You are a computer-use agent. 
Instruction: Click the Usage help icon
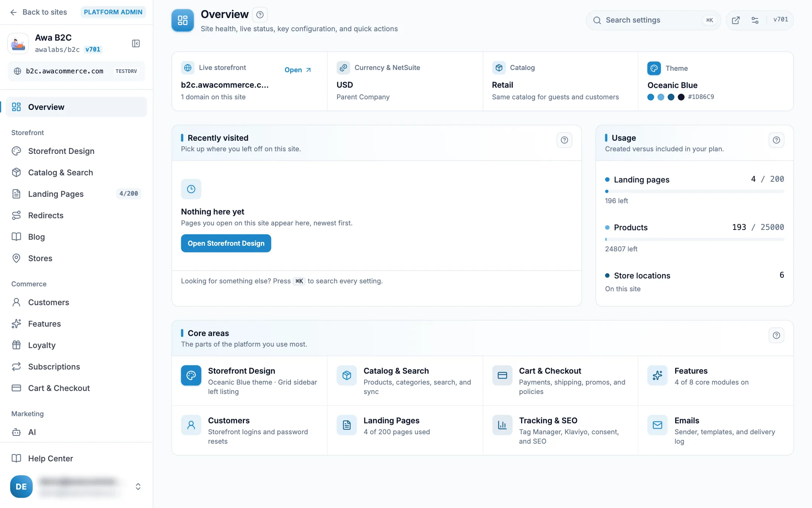[x=776, y=140]
